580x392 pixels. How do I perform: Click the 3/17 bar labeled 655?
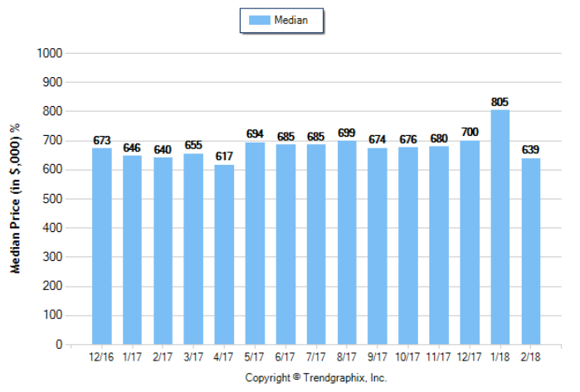193,249
